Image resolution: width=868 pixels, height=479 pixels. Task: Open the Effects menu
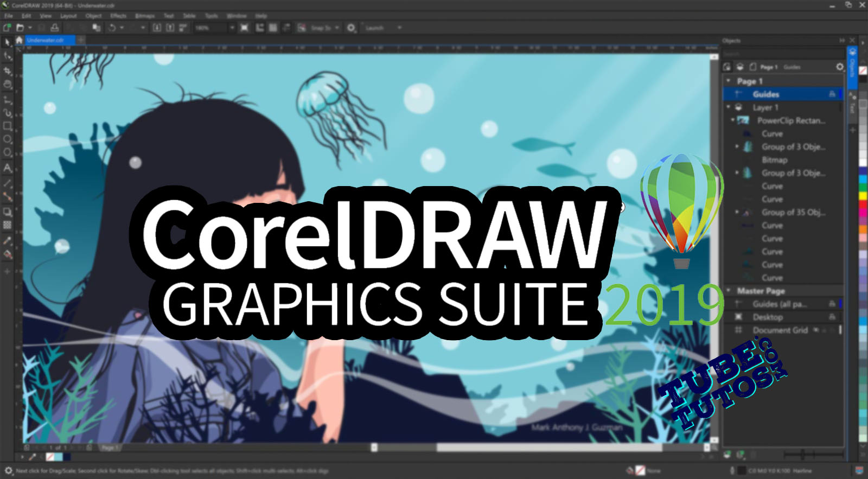(118, 16)
